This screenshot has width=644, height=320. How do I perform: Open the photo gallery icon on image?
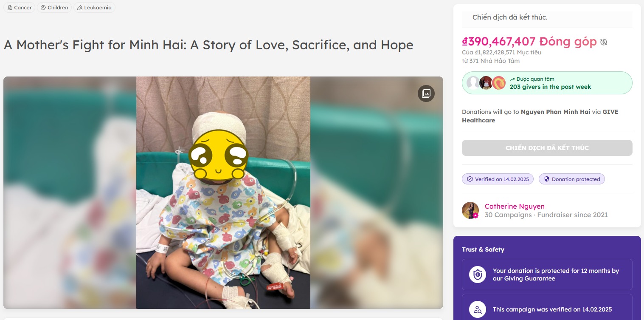426,93
